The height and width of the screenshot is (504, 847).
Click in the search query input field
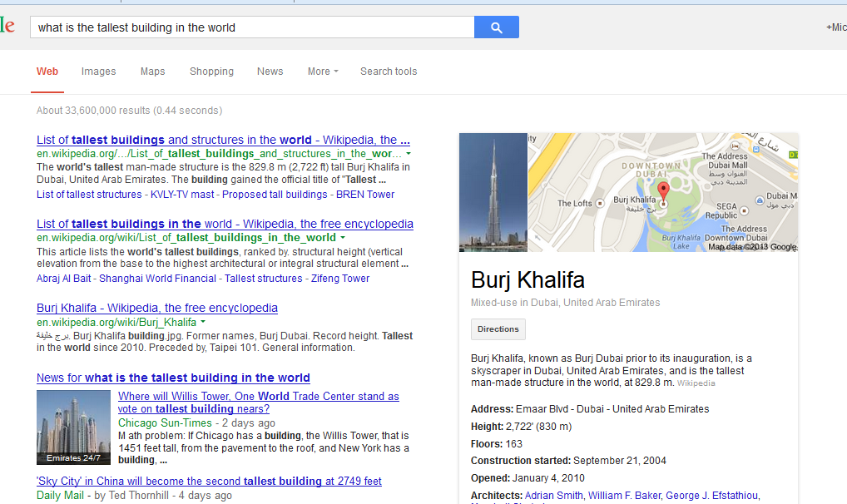(252, 27)
